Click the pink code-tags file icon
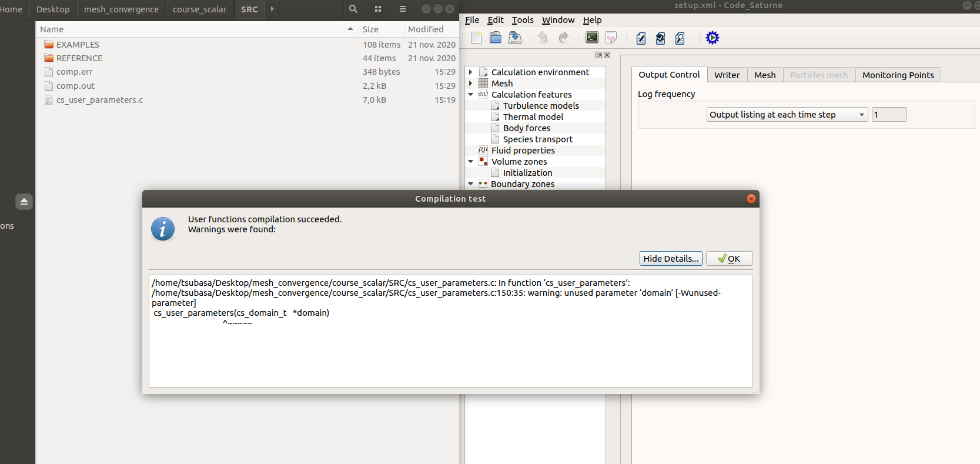Screen dimensions: 980x464 [611, 38]
